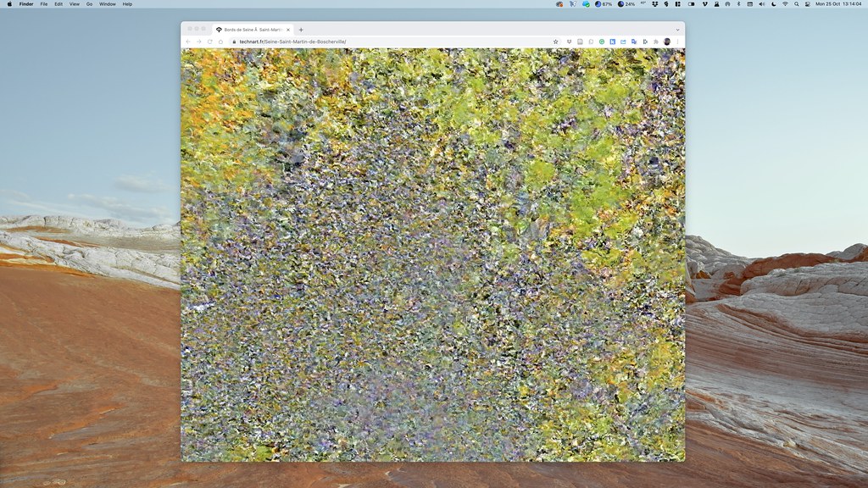This screenshot has width=868, height=488.
Task: Focus the technart.fr address bar
Action: [x=393, y=42]
